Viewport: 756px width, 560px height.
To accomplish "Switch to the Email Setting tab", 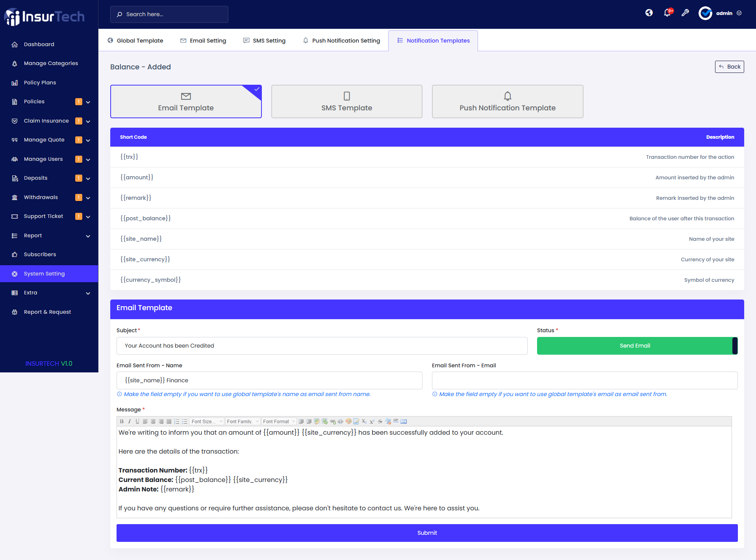I will (203, 41).
